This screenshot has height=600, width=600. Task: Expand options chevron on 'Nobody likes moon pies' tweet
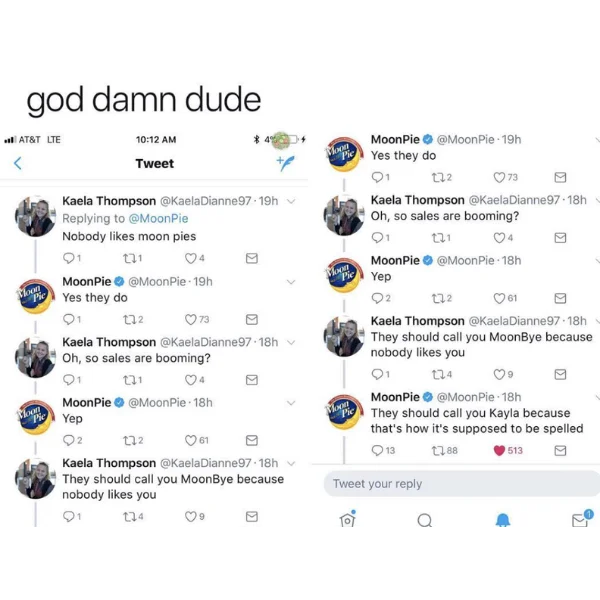tap(291, 201)
